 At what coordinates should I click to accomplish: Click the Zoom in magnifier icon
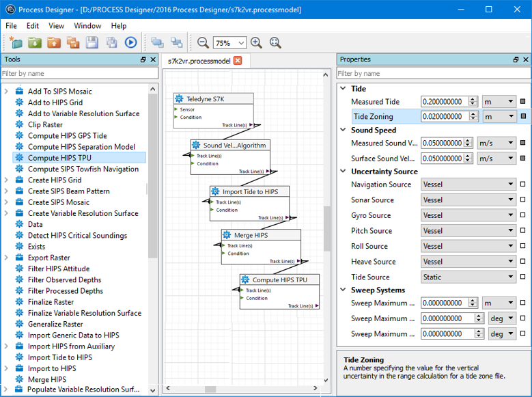(256, 42)
